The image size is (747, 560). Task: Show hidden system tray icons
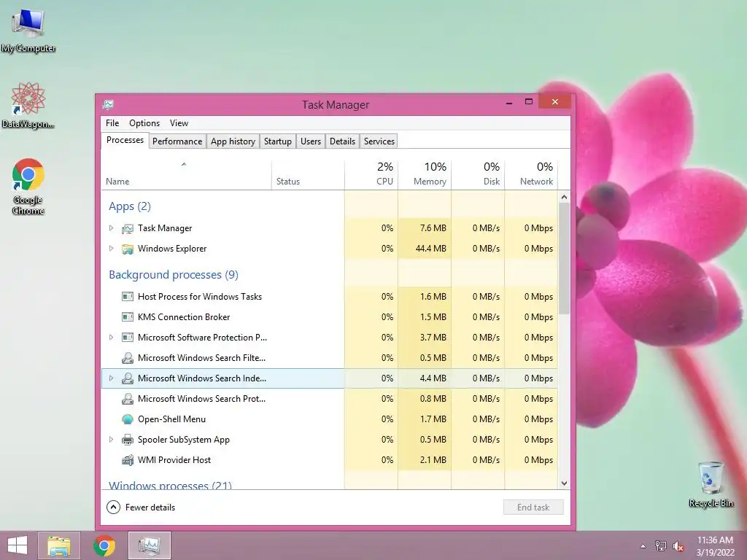643,546
